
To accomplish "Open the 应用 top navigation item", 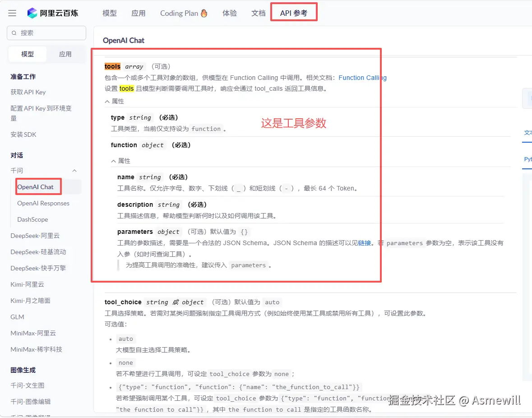I will [x=139, y=13].
